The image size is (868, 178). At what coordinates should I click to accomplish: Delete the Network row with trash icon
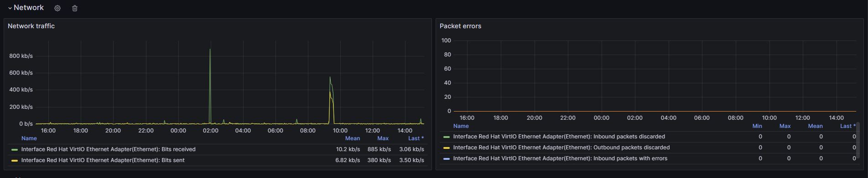click(x=75, y=8)
